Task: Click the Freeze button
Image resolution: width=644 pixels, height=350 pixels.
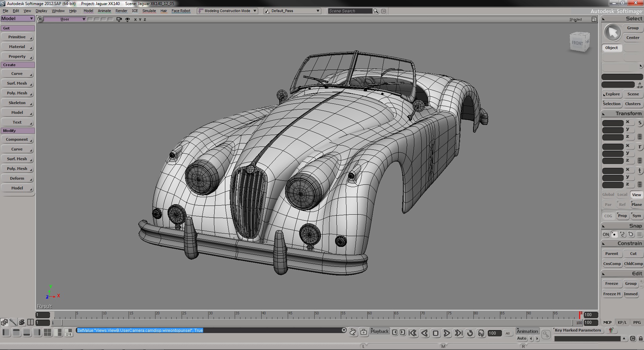Action: click(x=611, y=283)
